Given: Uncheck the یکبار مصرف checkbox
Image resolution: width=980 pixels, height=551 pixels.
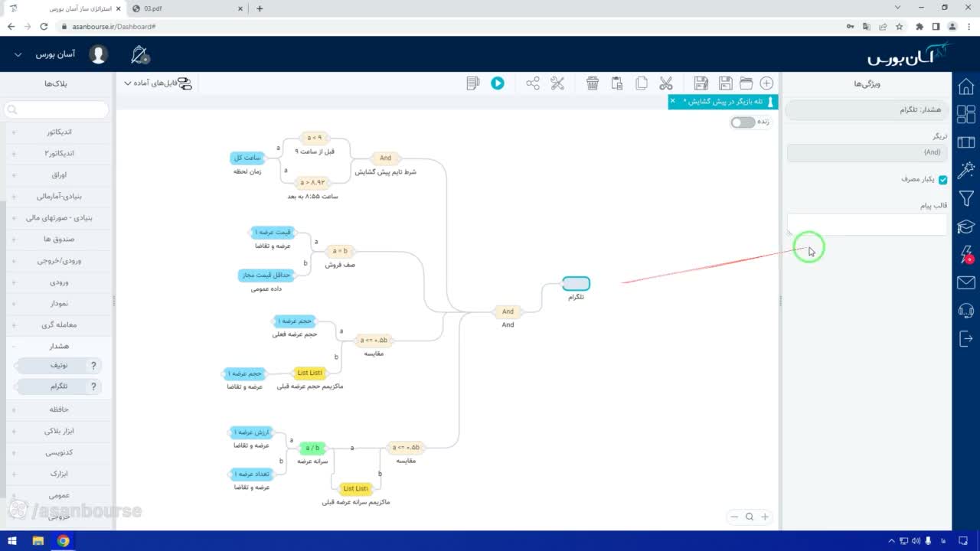Looking at the screenshot, I should [x=943, y=180].
